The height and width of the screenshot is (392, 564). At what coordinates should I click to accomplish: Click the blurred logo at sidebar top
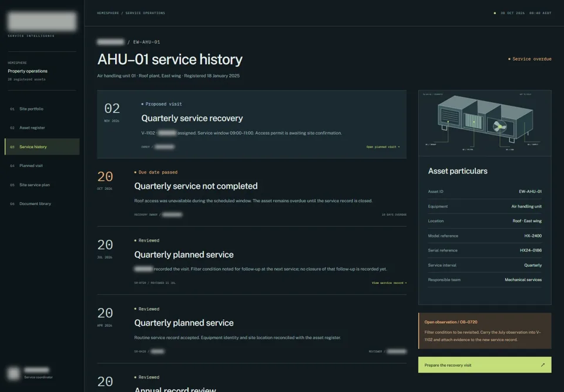pos(42,21)
